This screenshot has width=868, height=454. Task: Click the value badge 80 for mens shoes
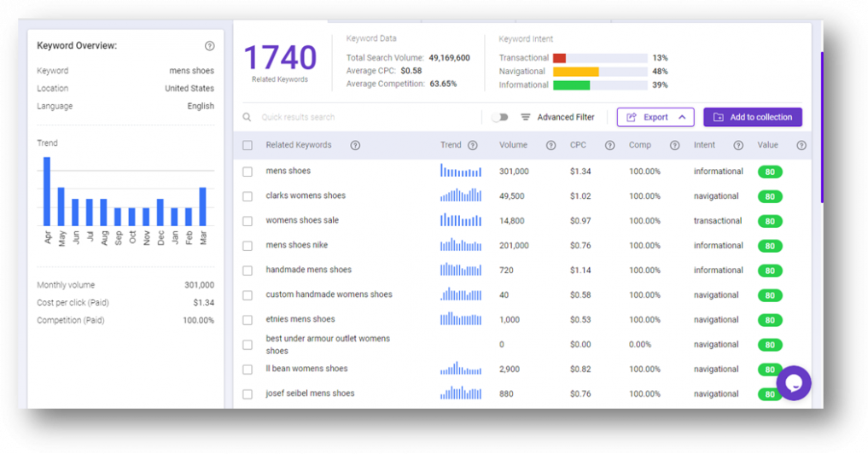(x=770, y=172)
